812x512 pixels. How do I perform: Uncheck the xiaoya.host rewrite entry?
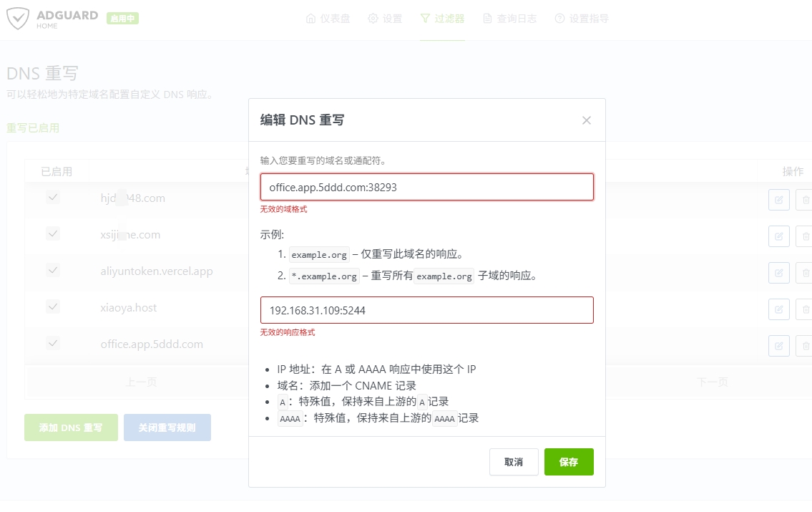(x=52, y=306)
